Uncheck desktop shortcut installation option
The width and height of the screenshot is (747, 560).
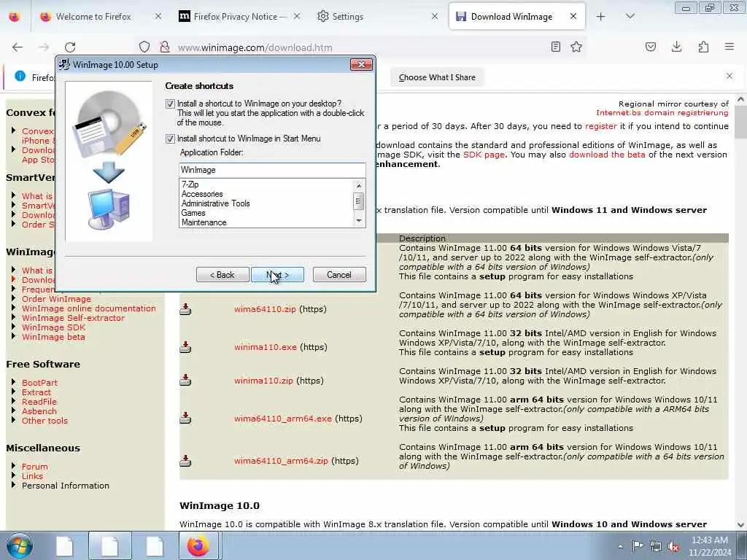click(x=170, y=104)
